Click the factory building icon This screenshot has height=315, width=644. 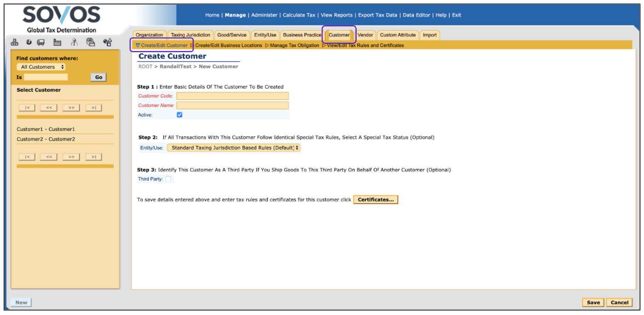[x=57, y=42]
